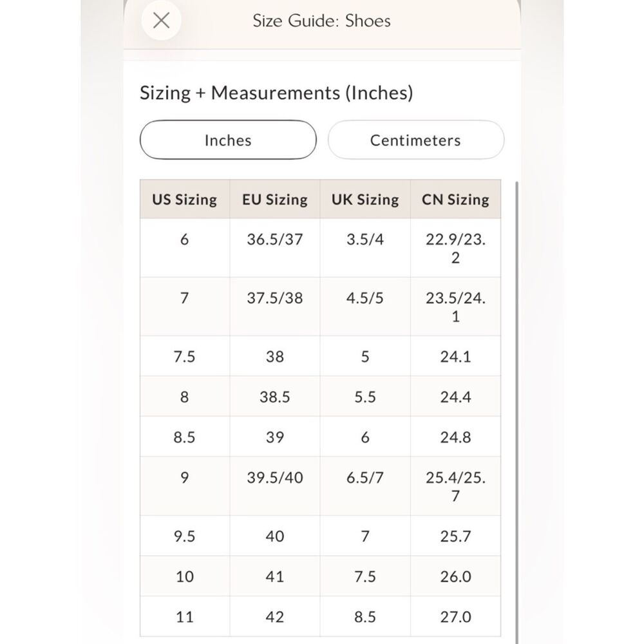Click the table's vertical scrollbar
The width and height of the screenshot is (644, 644).
point(516,412)
